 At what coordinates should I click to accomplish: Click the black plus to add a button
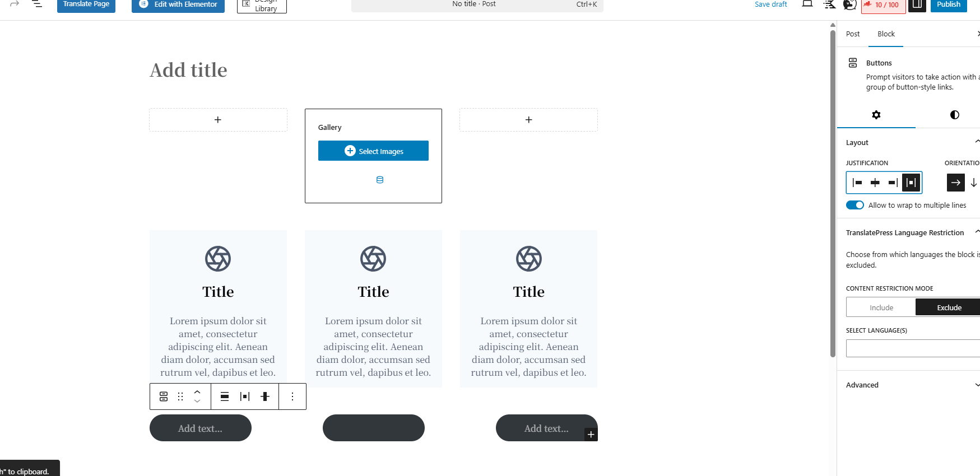[591, 435]
